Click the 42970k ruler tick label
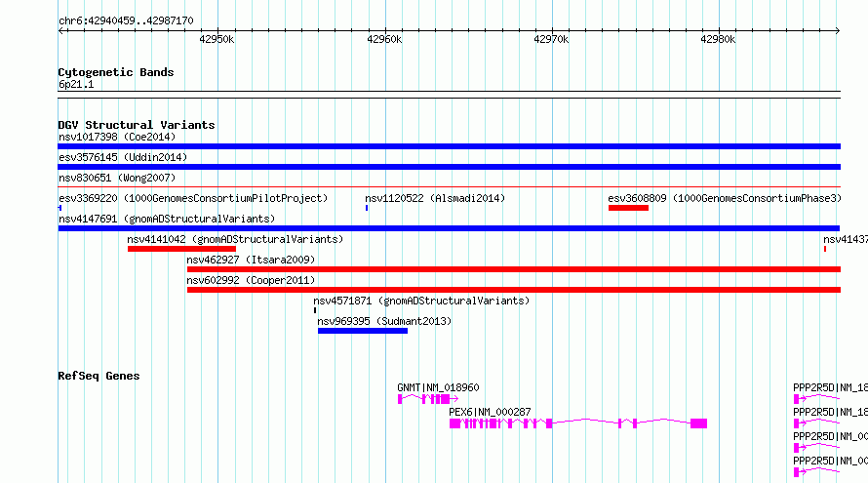Image resolution: width=868 pixels, height=483 pixels. click(x=551, y=39)
